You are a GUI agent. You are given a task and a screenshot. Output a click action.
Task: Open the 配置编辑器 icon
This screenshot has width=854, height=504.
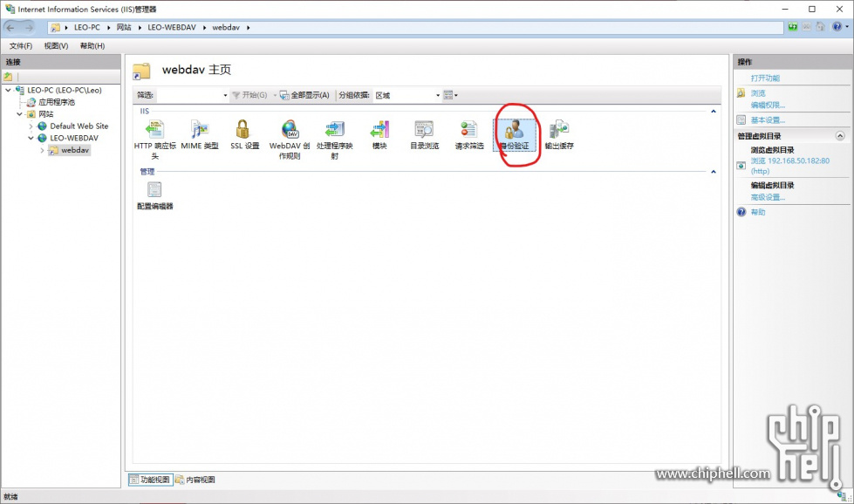(x=155, y=190)
